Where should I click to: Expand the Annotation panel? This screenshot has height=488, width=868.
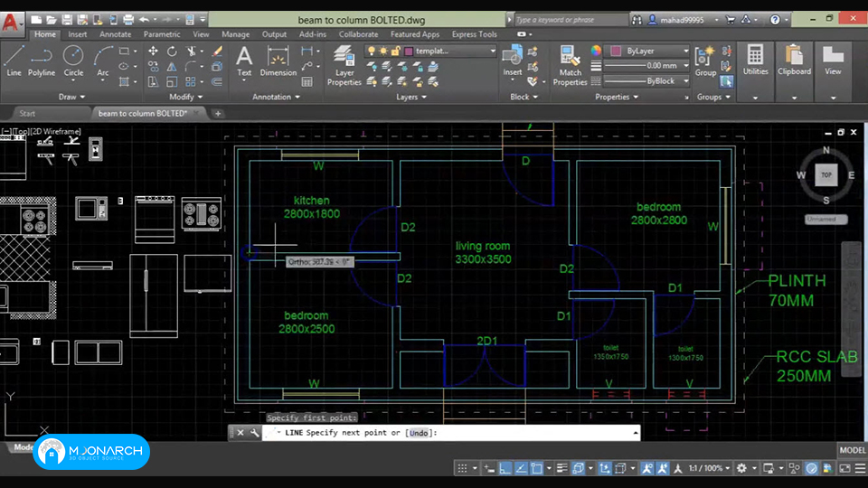coord(276,97)
